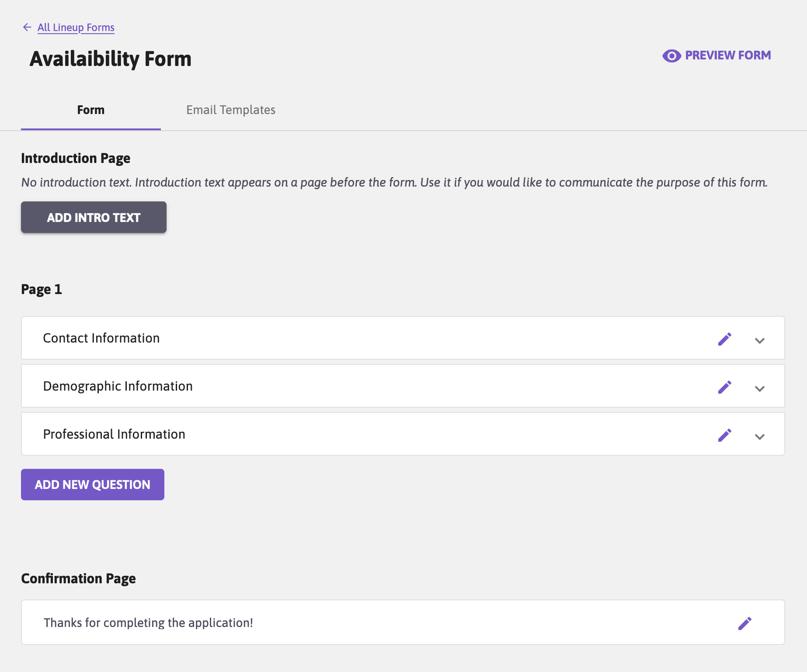Click the ADD NEW QUESTION button
The width and height of the screenshot is (807, 672).
[92, 484]
